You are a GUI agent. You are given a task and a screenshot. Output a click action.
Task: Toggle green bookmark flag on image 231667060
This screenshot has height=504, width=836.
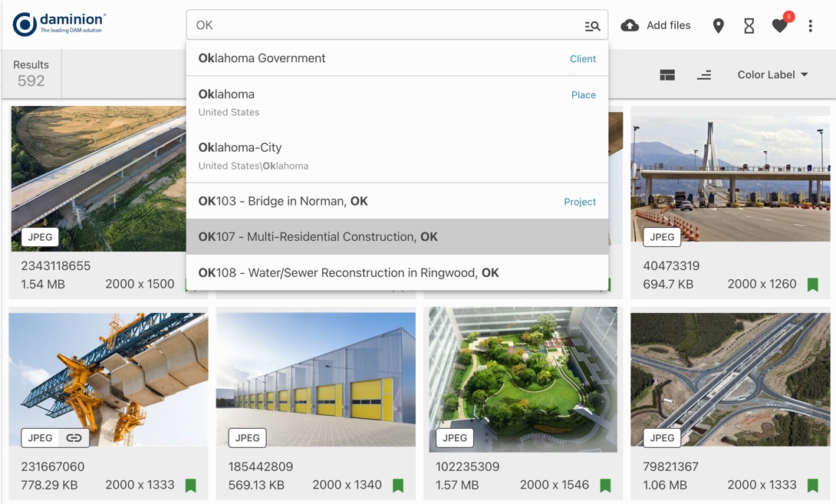pyautogui.click(x=191, y=486)
